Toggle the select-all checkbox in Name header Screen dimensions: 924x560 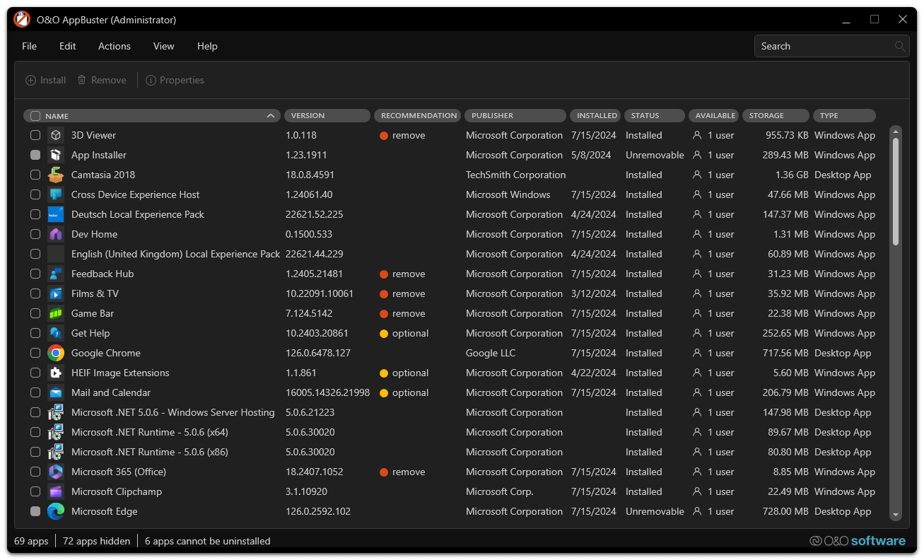click(35, 116)
